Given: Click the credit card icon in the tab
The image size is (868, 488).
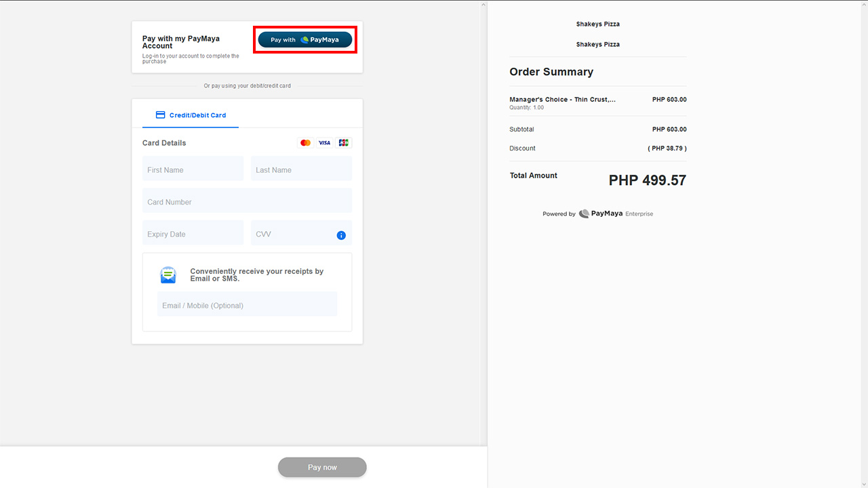Looking at the screenshot, I should pyautogui.click(x=161, y=115).
